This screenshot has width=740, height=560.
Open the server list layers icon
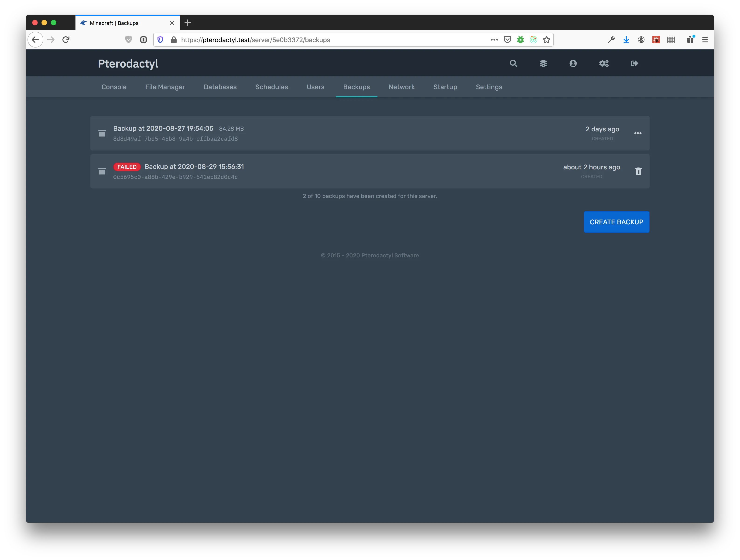click(x=543, y=63)
